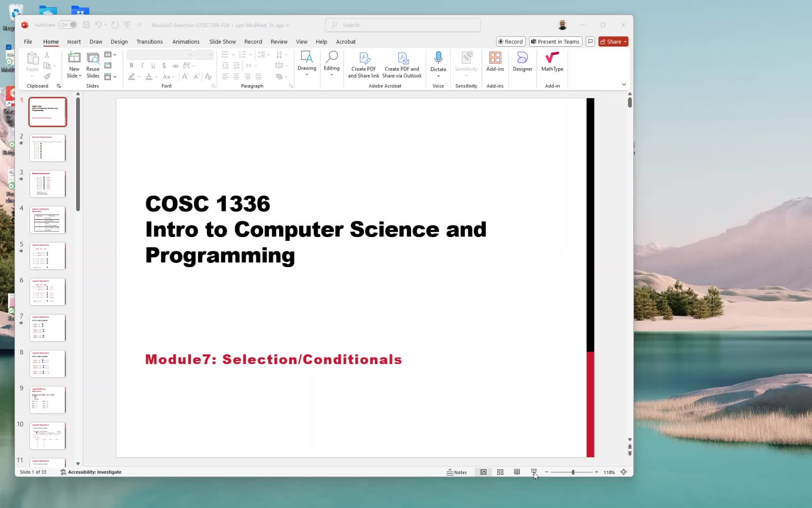
Task: Click the zoom slider handle
Action: 573,472
